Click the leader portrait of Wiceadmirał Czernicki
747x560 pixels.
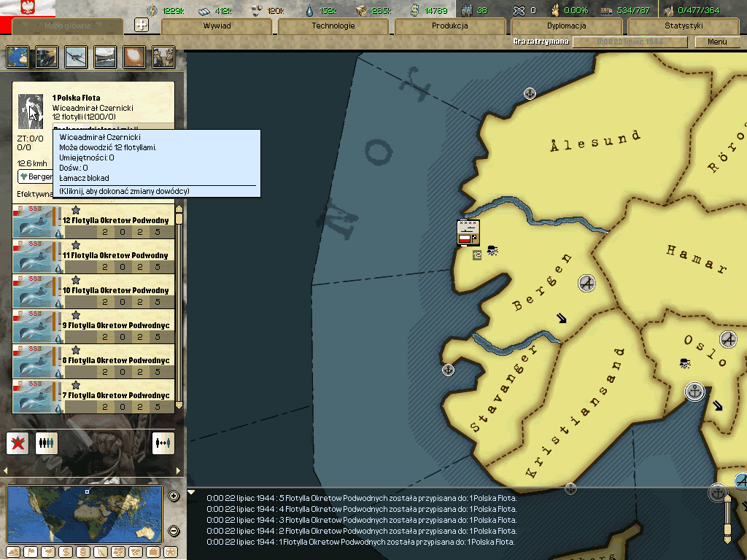31,112
